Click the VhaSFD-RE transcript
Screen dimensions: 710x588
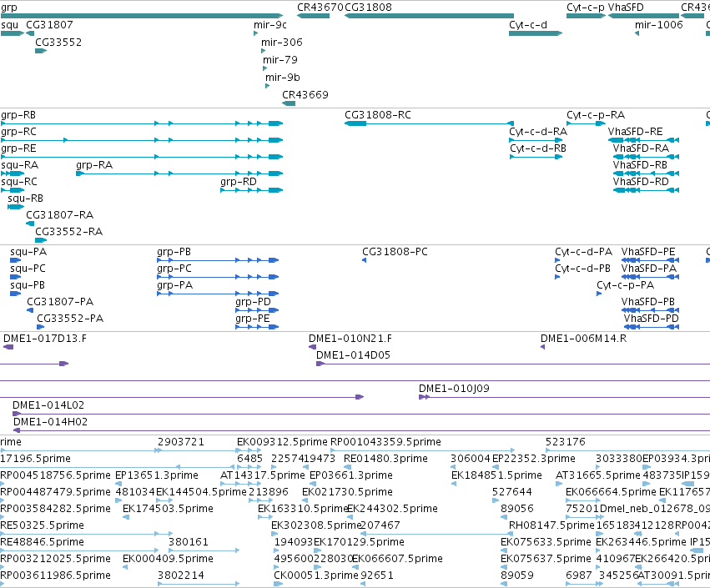643,140
